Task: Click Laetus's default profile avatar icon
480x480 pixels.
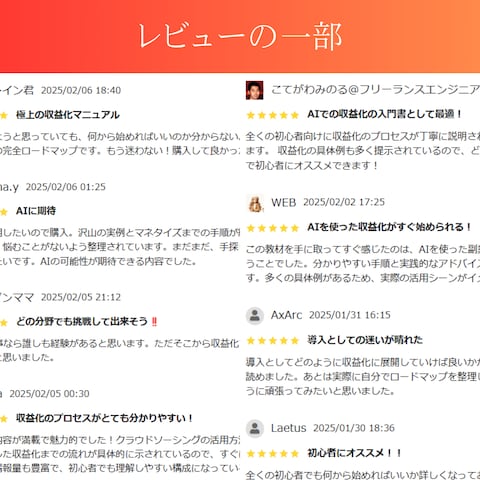Action: [255, 428]
